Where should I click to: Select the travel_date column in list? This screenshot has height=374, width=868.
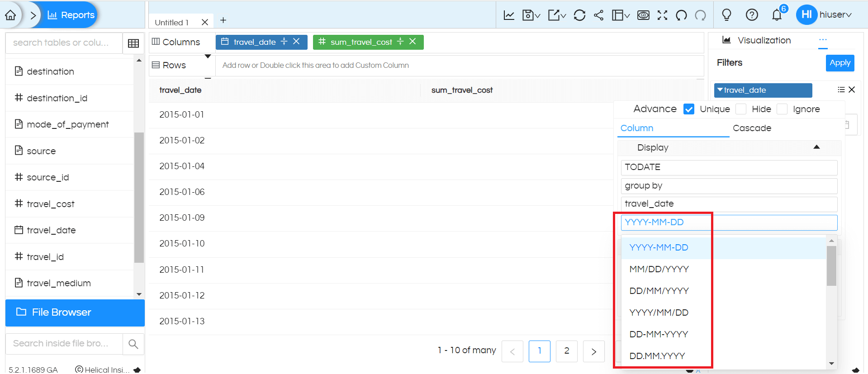51,230
